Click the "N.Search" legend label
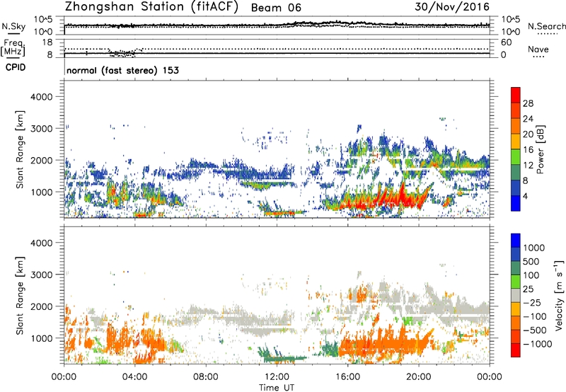This screenshot has width=566, height=392. [547, 26]
